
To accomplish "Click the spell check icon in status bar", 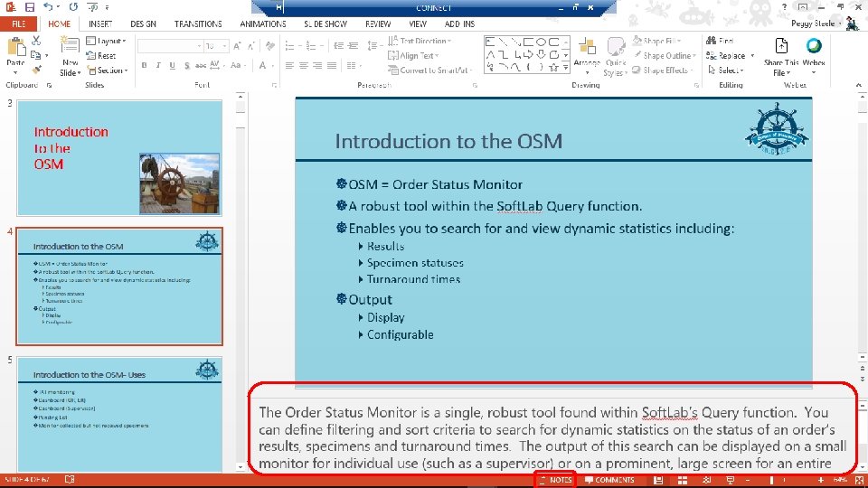I will tap(70, 480).
